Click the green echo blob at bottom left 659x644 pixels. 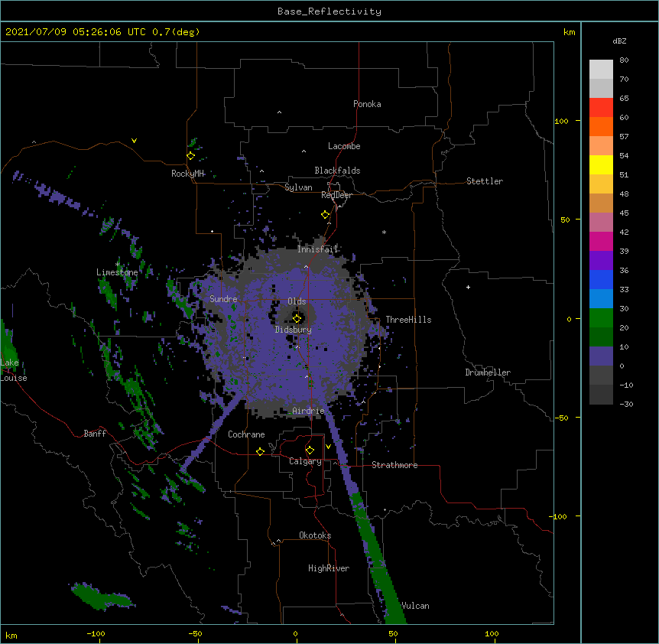(101, 597)
